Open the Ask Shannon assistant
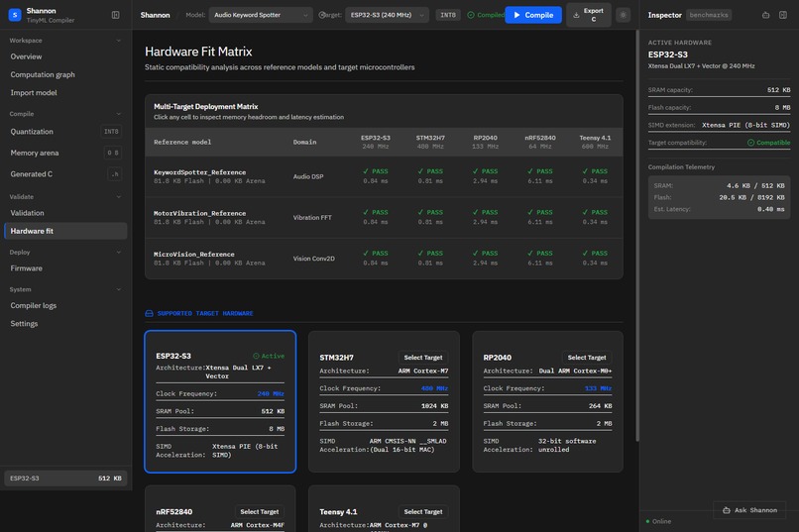Image resolution: width=799 pixels, height=532 pixels. tap(749, 510)
